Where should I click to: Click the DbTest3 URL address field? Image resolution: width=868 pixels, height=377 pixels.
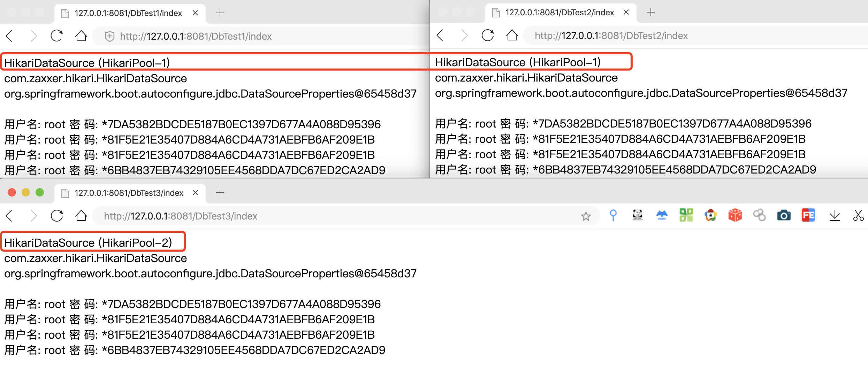coord(314,216)
